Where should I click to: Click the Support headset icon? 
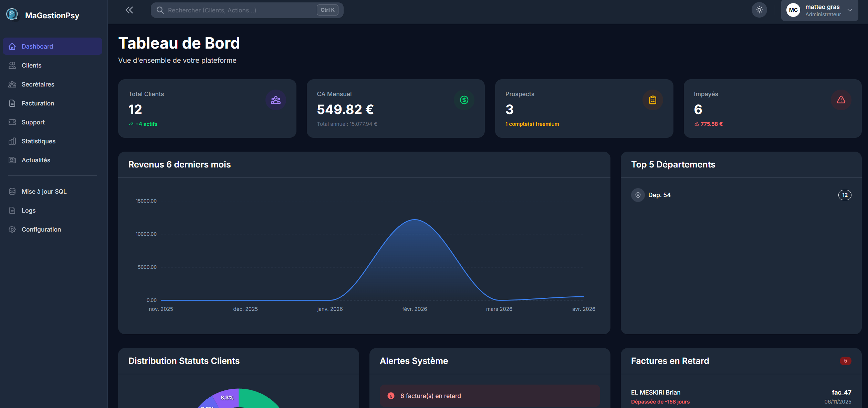(x=12, y=122)
